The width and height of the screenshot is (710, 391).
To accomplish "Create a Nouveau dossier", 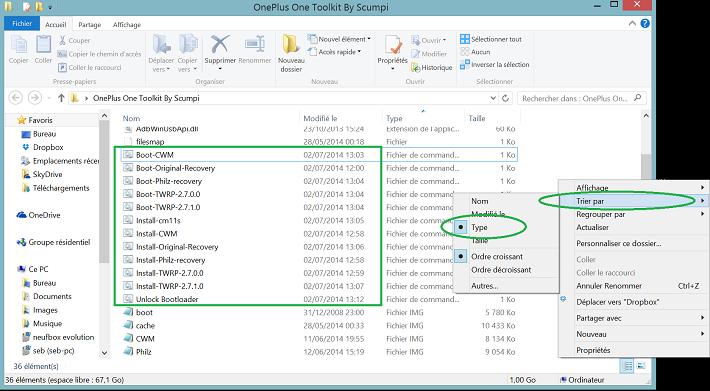I will [x=291, y=53].
